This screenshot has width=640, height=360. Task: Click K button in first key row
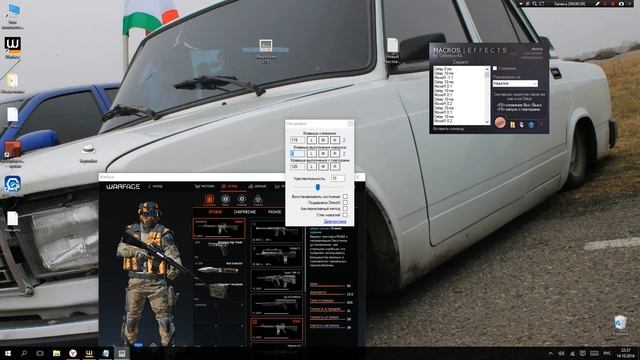pos(335,140)
